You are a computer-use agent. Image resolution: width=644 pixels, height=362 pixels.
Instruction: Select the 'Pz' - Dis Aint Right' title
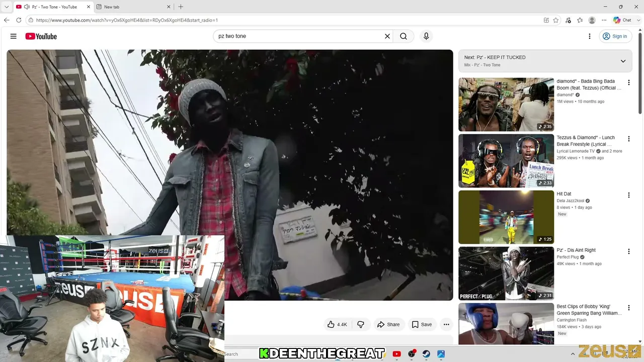pos(576,250)
